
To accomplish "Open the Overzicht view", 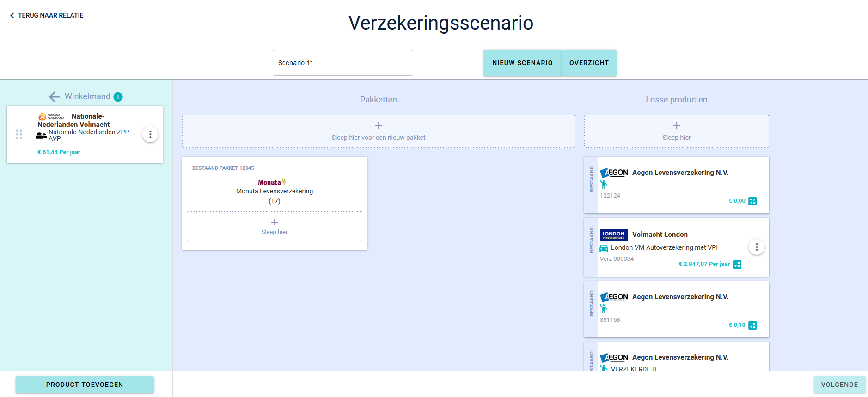I will [x=589, y=63].
